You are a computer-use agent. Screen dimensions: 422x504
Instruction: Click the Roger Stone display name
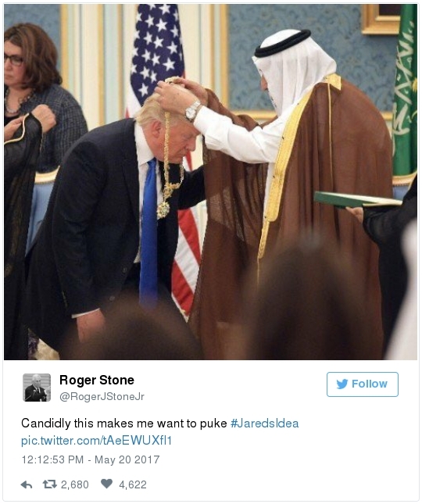tap(97, 380)
